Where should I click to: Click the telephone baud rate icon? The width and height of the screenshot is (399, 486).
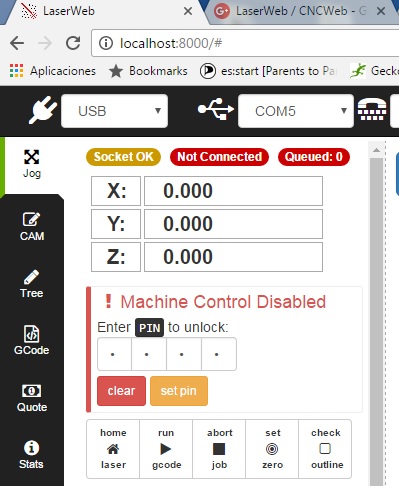click(372, 110)
